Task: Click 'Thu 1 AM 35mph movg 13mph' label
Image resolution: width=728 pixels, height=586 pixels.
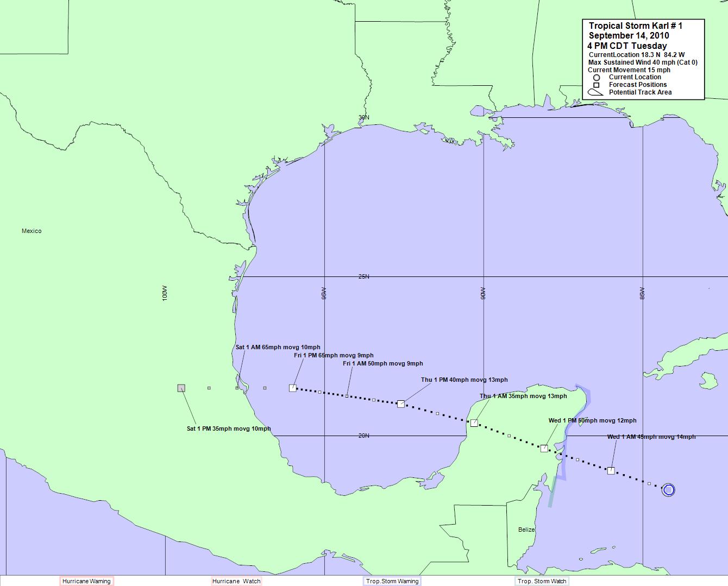Action: click(x=523, y=396)
